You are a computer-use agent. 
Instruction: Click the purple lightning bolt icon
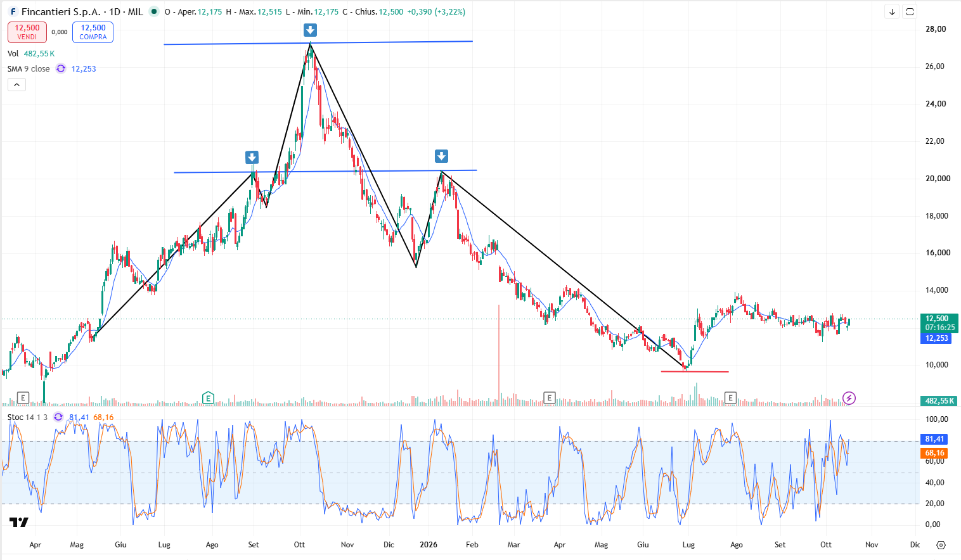coord(849,398)
